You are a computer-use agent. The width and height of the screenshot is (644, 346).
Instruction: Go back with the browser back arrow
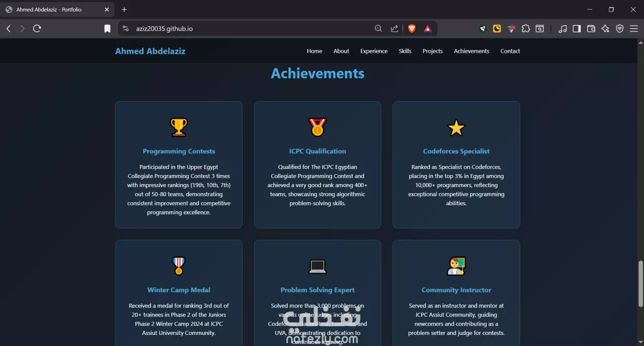tap(9, 29)
